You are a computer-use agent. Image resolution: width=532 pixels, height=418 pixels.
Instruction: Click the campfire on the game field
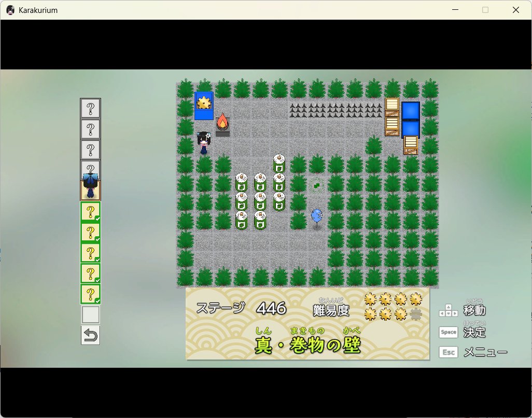222,124
